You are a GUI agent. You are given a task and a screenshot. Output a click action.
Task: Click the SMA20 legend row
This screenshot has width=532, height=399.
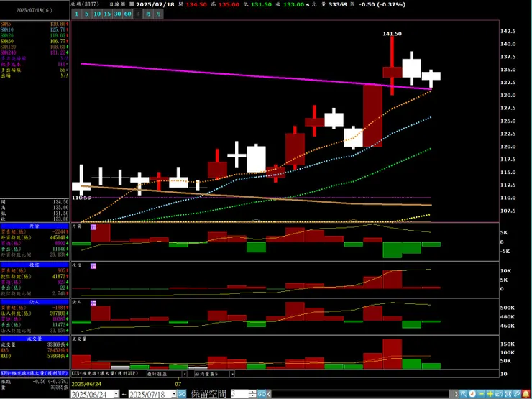[35, 35]
